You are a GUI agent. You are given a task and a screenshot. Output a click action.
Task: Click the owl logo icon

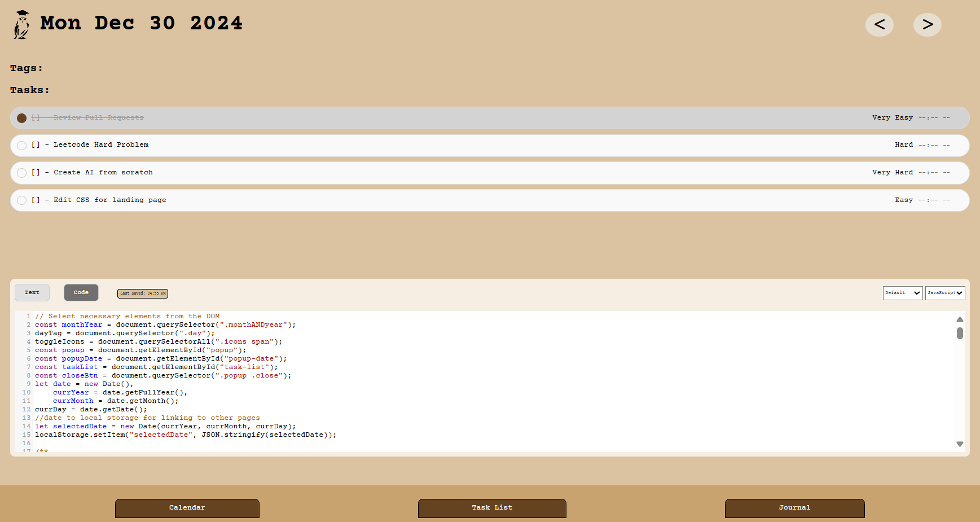tap(21, 25)
